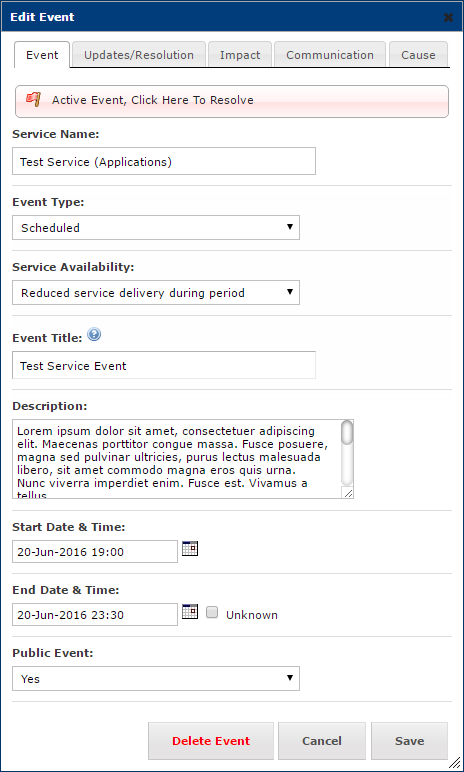Viewport: 464px width, 772px height.
Task: Open the Start Date calendar picker icon
Action: [190, 548]
